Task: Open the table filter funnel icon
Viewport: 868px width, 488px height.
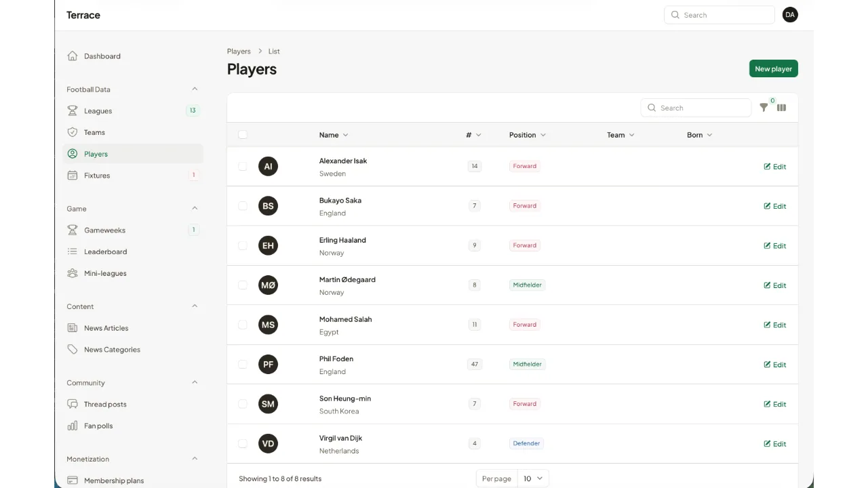Action: 764,108
